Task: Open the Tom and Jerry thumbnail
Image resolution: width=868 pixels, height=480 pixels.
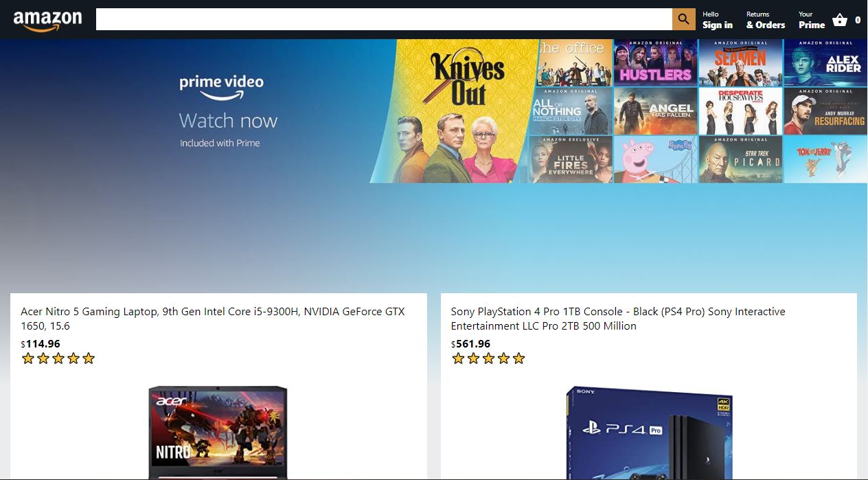Action: [825, 160]
